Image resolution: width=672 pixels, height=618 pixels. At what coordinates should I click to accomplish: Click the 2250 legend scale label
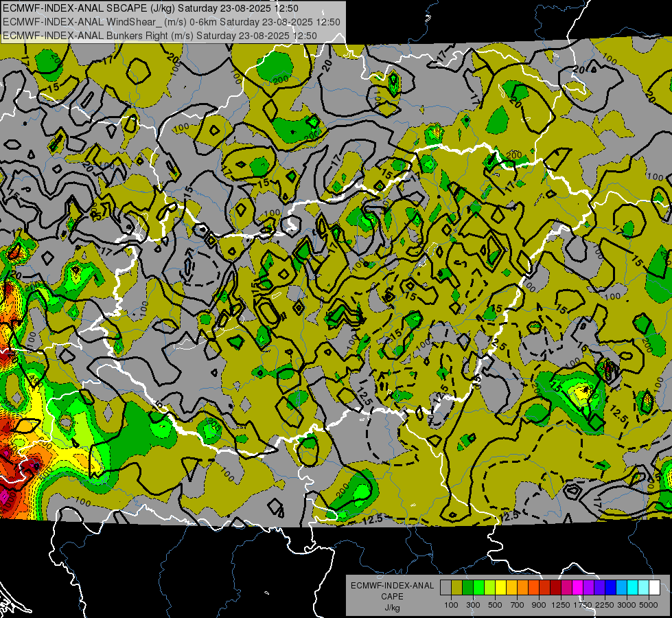pyautogui.click(x=605, y=605)
